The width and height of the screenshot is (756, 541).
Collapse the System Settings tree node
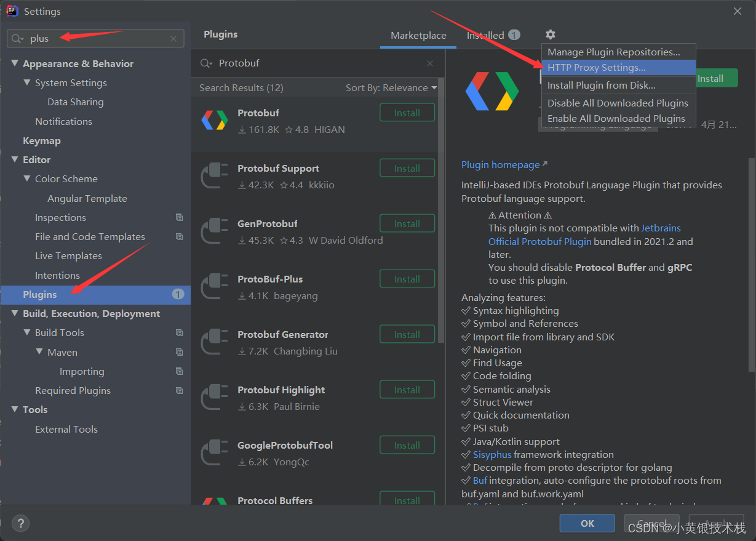click(x=27, y=82)
